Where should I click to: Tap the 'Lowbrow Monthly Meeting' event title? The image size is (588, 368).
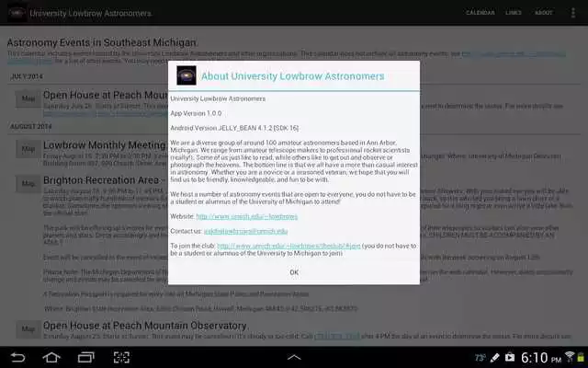(104, 145)
